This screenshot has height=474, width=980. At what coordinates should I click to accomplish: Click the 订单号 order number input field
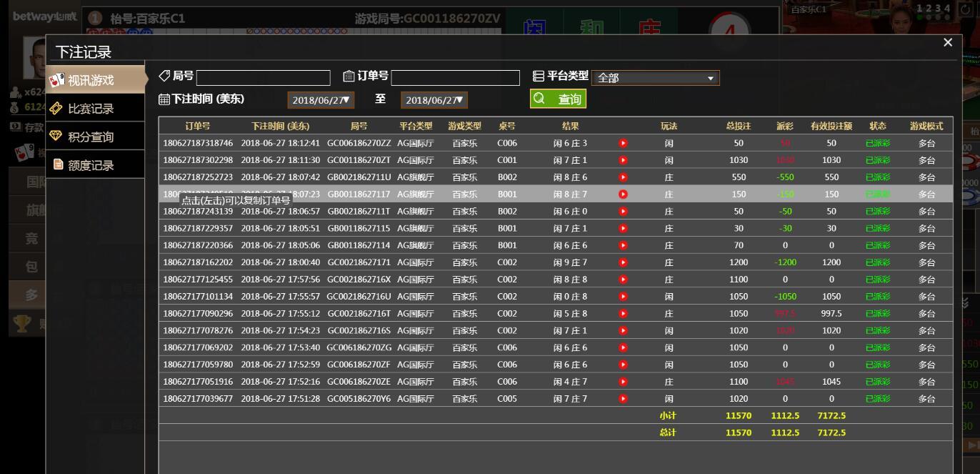coord(455,78)
